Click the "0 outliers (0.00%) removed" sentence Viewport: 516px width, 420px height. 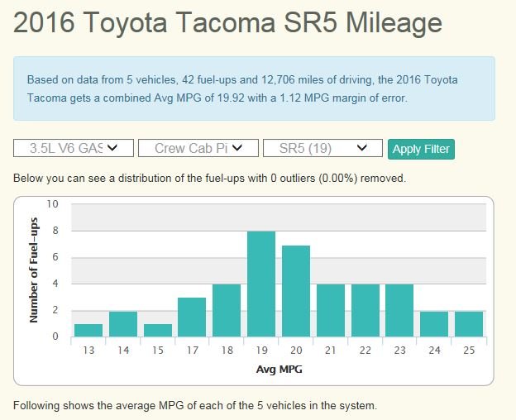point(210,179)
